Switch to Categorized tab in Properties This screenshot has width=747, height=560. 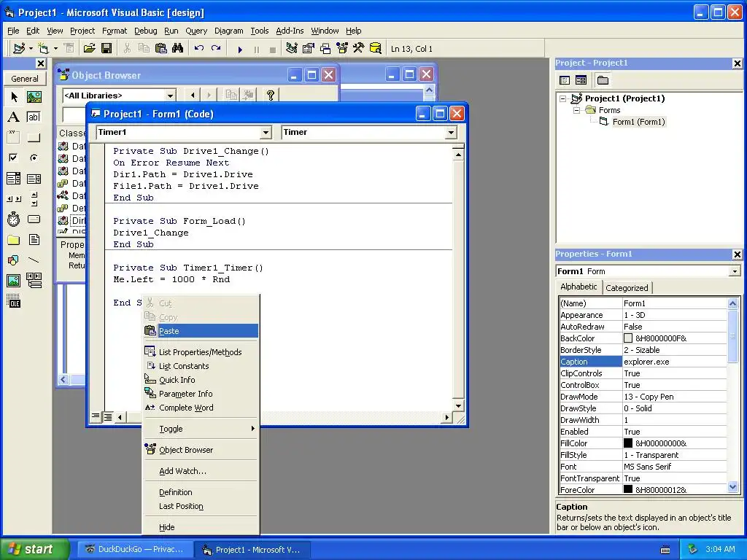pyautogui.click(x=627, y=287)
